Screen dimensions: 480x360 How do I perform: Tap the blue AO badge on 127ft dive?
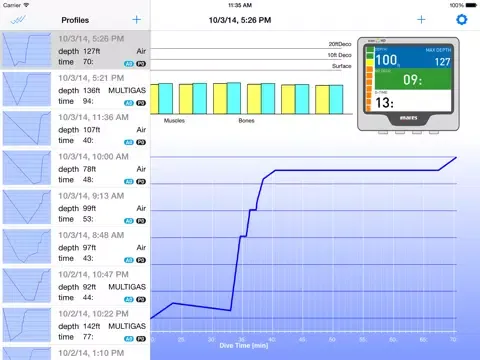[129, 64]
